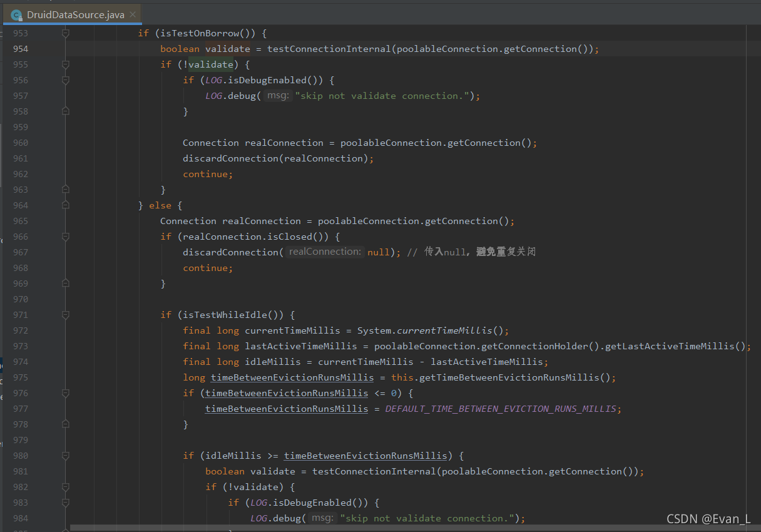Collapse the LOG.isDebugEnabled block at line 956
Image resolution: width=761 pixels, height=532 pixels.
pos(66,80)
